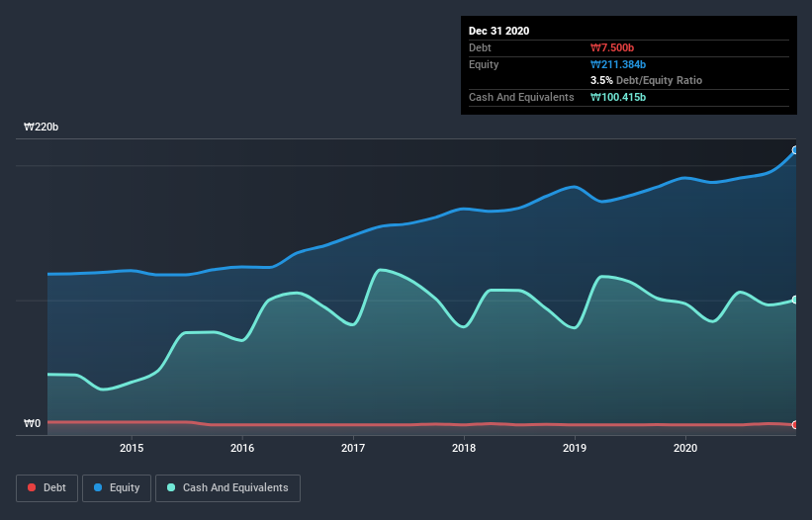Click the 2017 x-axis label
Screen dimensions: 812x520
pyautogui.click(x=353, y=448)
